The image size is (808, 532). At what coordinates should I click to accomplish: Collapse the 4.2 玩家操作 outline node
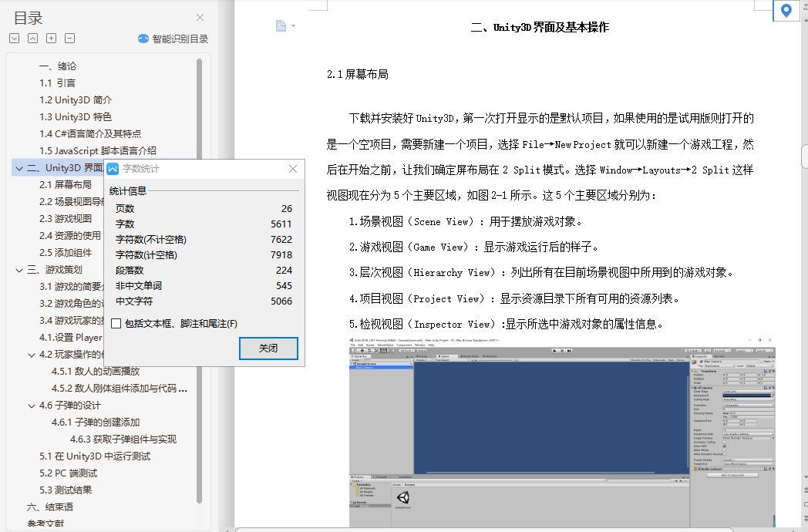(32, 355)
